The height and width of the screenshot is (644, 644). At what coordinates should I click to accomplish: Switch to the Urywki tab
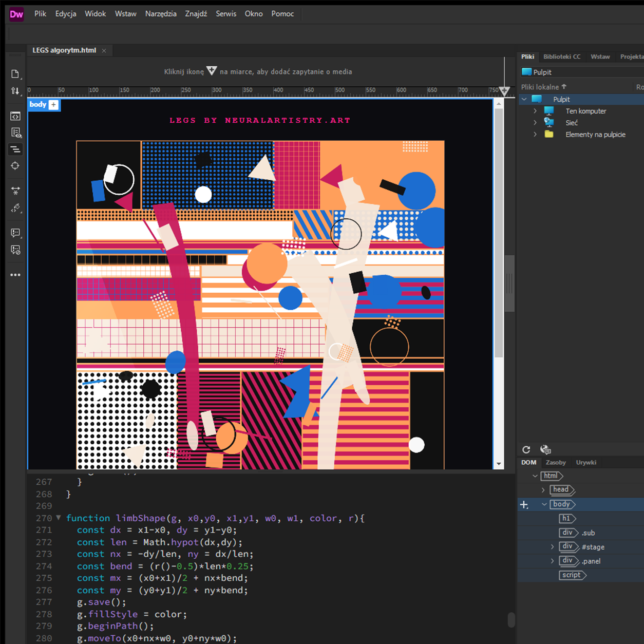(586, 462)
